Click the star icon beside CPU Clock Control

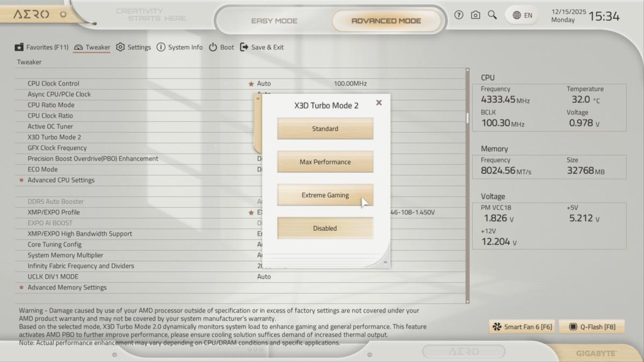click(251, 84)
